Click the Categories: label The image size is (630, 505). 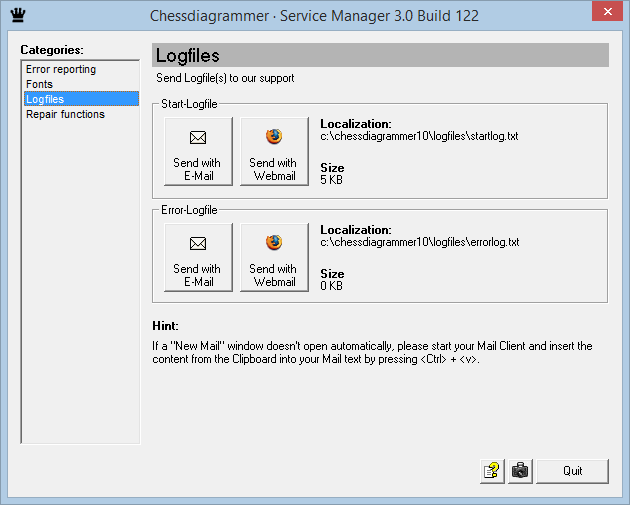tap(52, 50)
